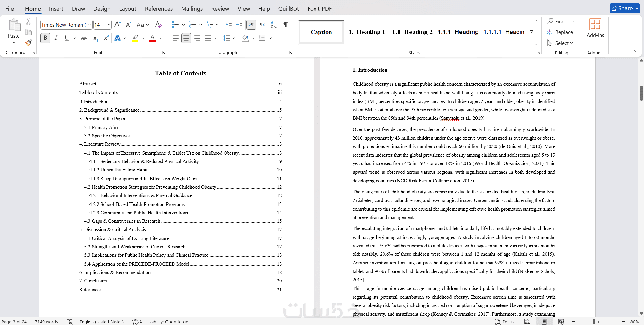Adjust the zoom slider handle

click(594, 322)
